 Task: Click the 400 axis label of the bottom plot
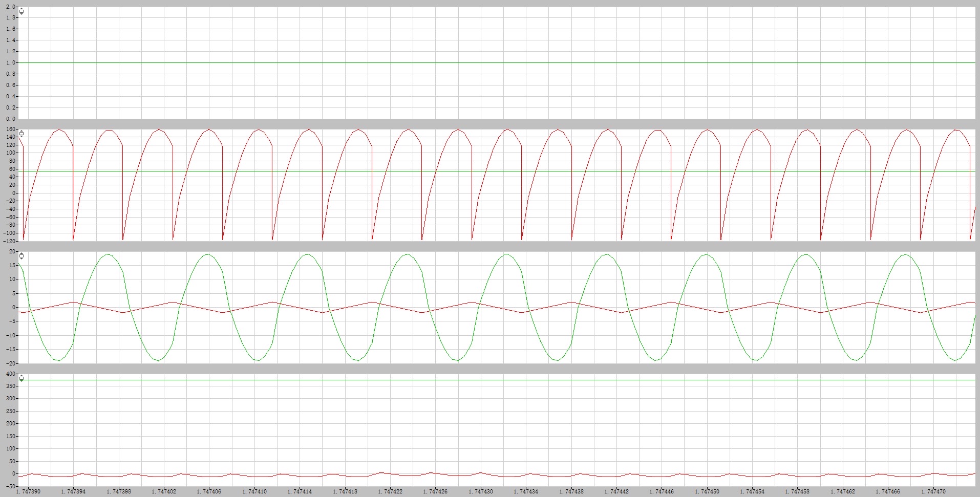point(10,374)
